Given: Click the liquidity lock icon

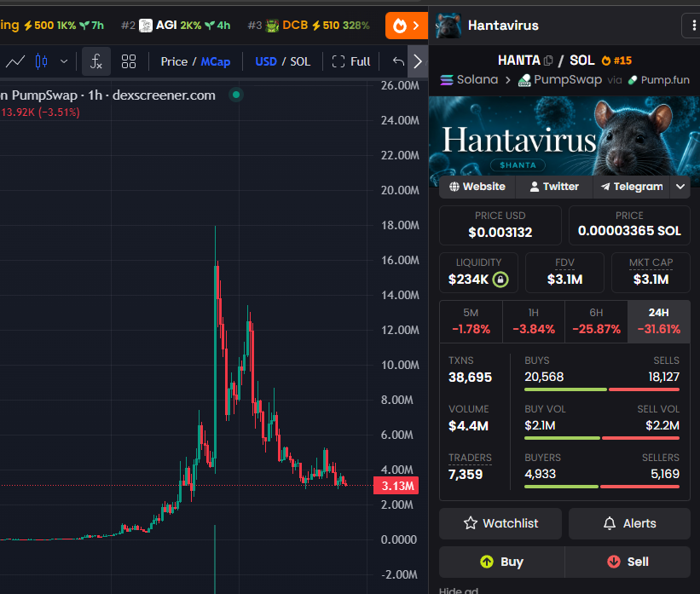Looking at the screenshot, I should [500, 280].
